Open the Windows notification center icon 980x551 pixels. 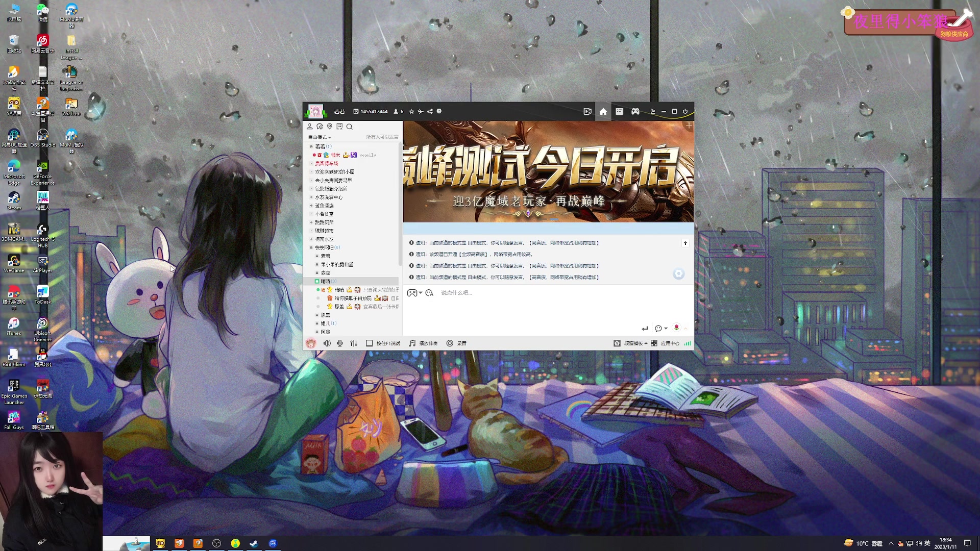[x=967, y=543]
